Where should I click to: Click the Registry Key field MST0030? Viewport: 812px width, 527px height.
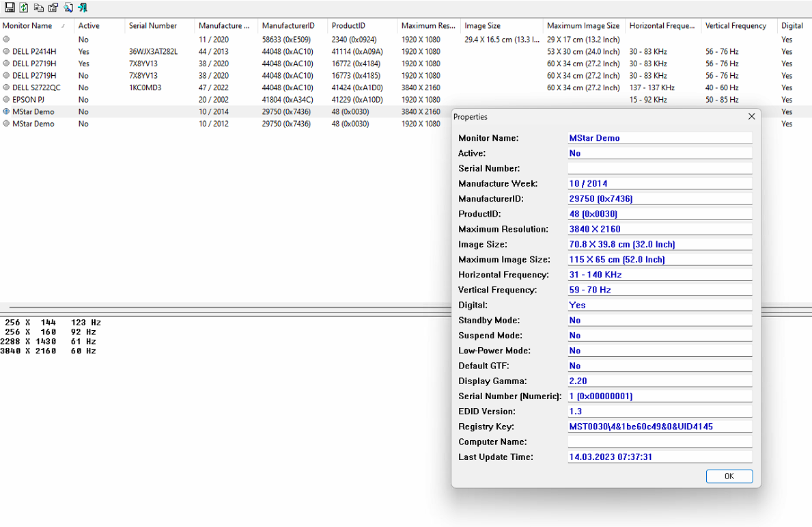(660, 427)
